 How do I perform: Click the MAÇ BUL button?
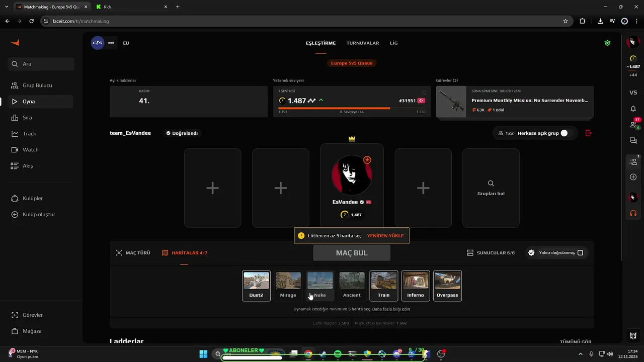click(352, 253)
